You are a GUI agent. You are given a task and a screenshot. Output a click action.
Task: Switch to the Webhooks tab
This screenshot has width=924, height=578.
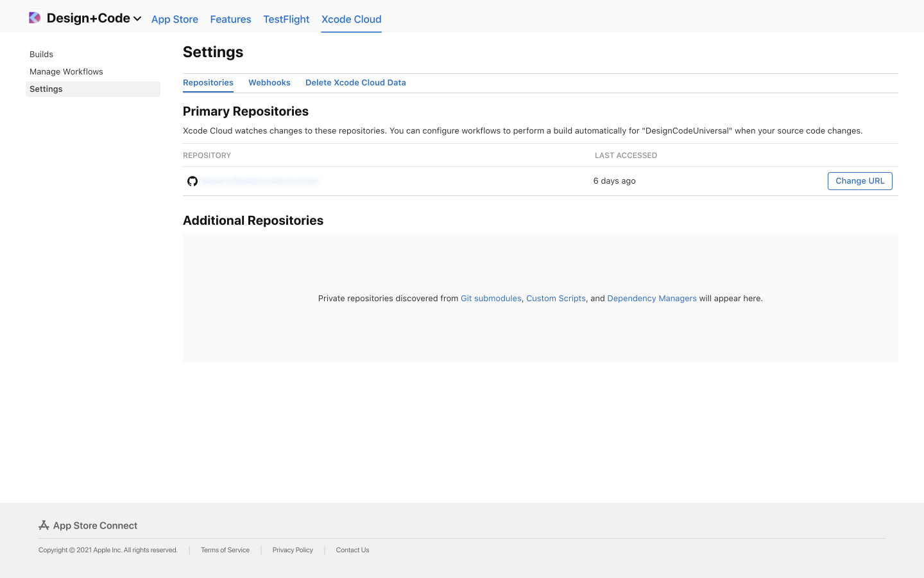[269, 82]
